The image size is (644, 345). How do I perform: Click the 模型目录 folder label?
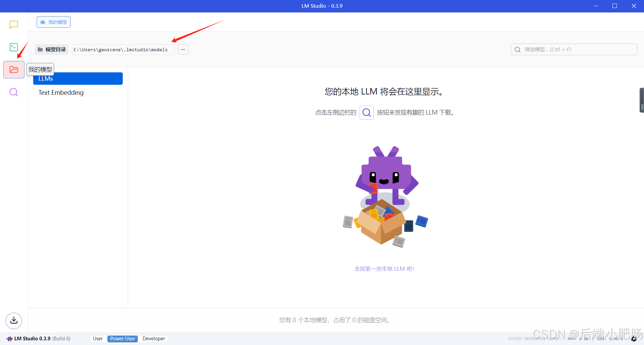pos(52,50)
